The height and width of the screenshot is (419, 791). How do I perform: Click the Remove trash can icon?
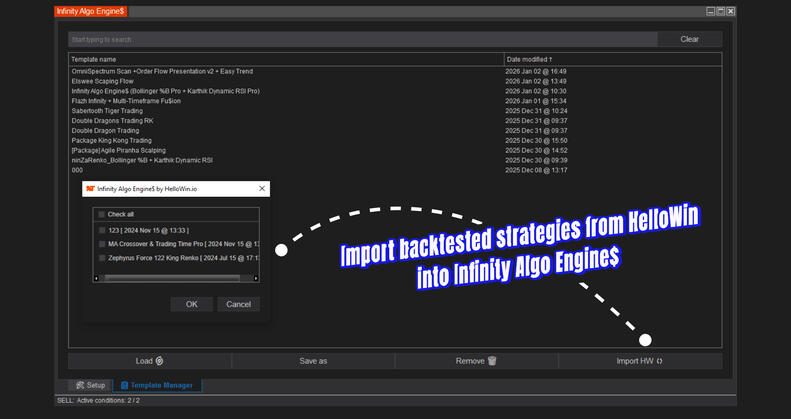point(491,361)
